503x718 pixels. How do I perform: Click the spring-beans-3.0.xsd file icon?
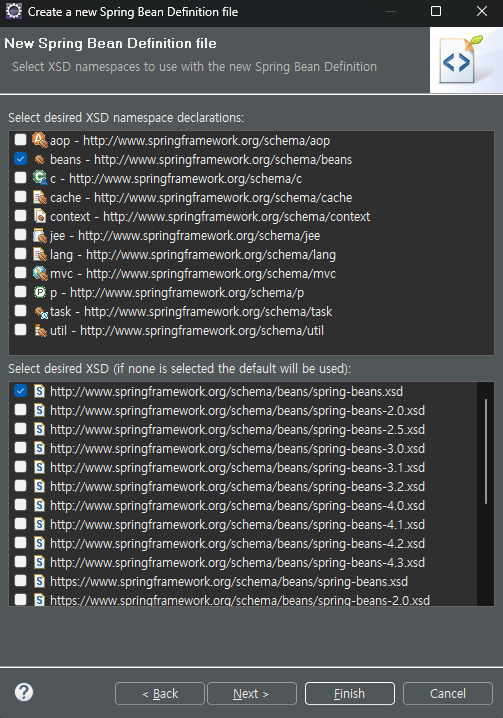click(x=40, y=448)
